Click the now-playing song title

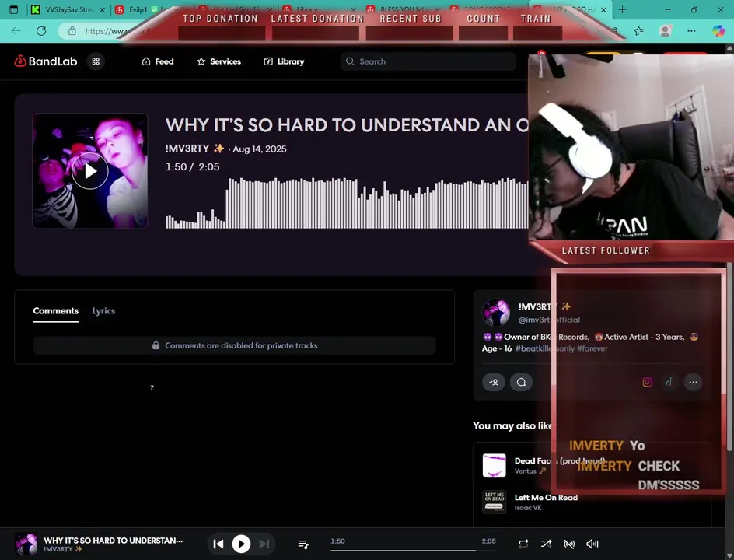pos(114,541)
